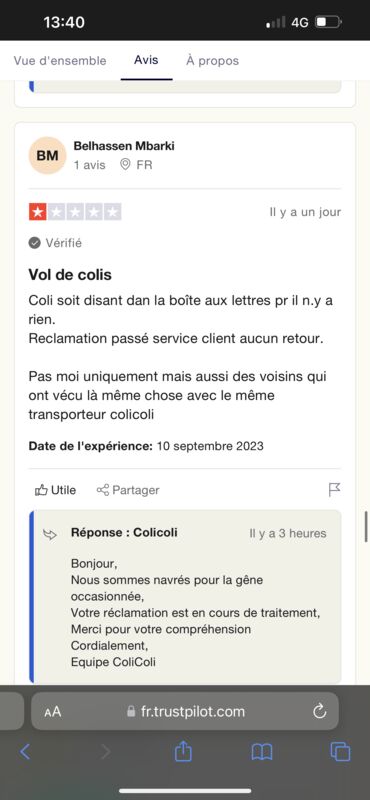
Task: Open the Vue d'ensemble tab
Action: (x=60, y=61)
